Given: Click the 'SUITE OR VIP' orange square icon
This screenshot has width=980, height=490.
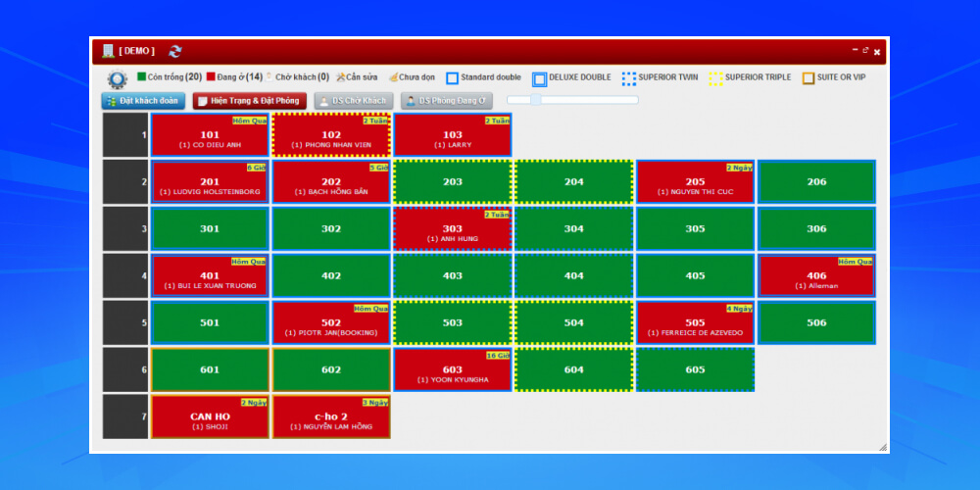Looking at the screenshot, I should point(808,78).
